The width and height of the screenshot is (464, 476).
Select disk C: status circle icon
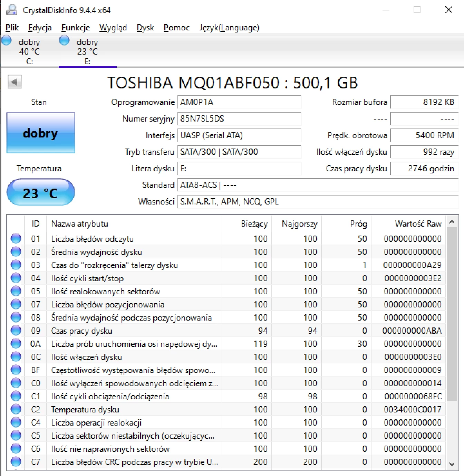6,40
